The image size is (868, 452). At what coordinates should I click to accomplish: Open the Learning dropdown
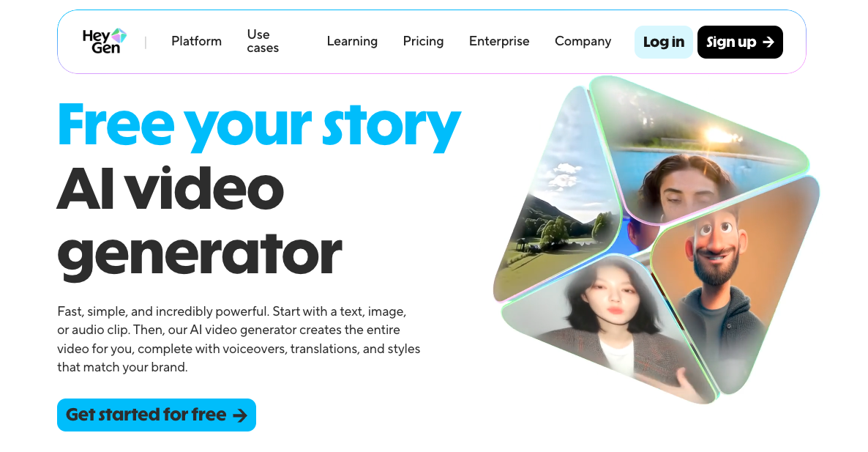pos(352,41)
